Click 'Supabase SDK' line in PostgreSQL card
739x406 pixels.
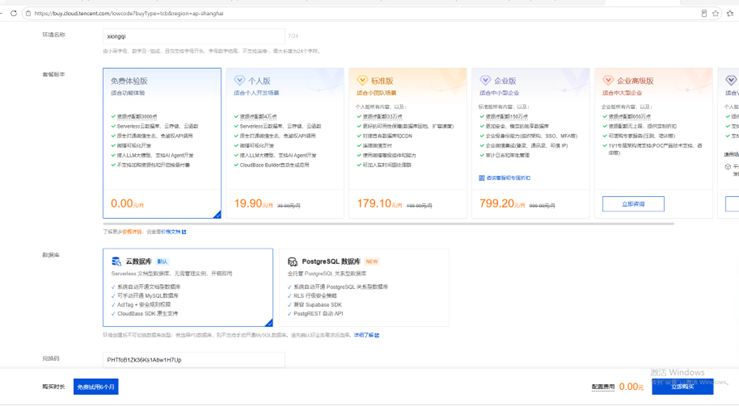[317, 305]
